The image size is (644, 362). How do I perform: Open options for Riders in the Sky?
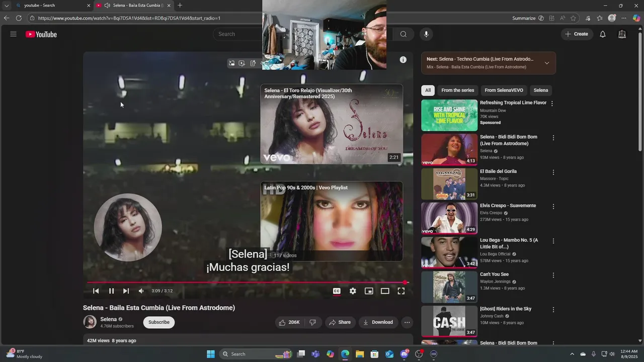point(553,310)
